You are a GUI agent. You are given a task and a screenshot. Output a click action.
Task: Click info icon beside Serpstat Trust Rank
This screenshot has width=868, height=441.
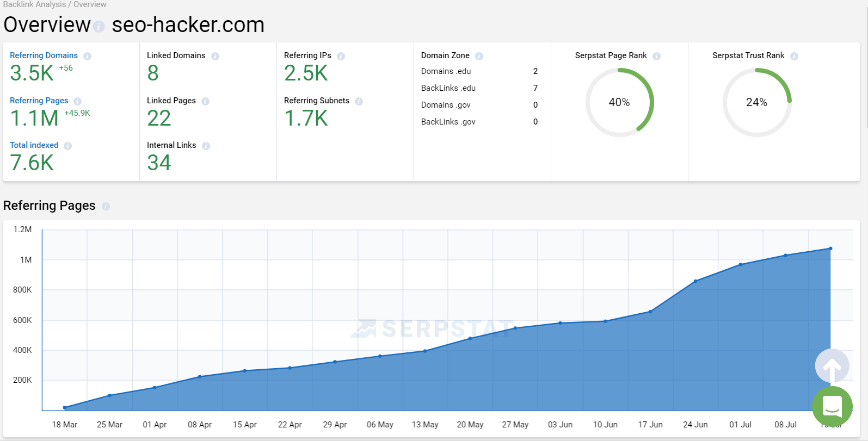pos(794,56)
